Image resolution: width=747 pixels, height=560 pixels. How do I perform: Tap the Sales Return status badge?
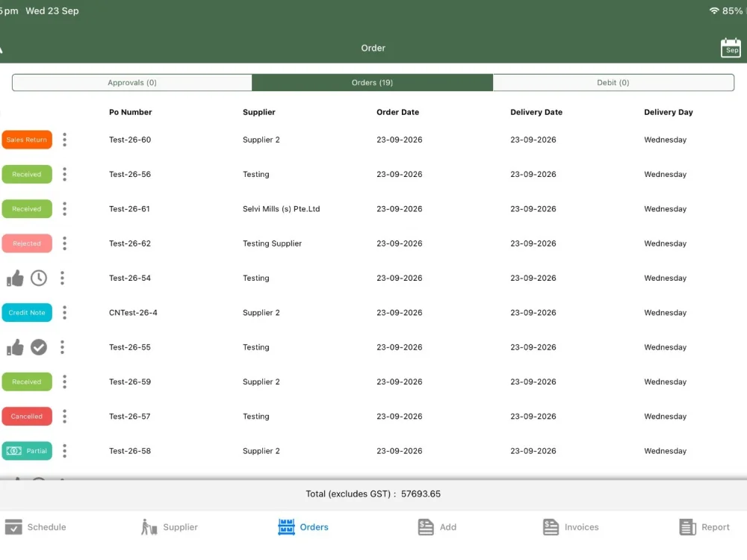[x=27, y=140]
